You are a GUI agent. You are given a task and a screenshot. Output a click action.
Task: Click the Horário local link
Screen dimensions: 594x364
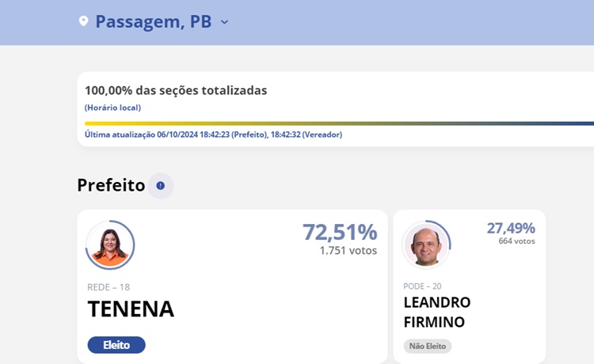112,108
